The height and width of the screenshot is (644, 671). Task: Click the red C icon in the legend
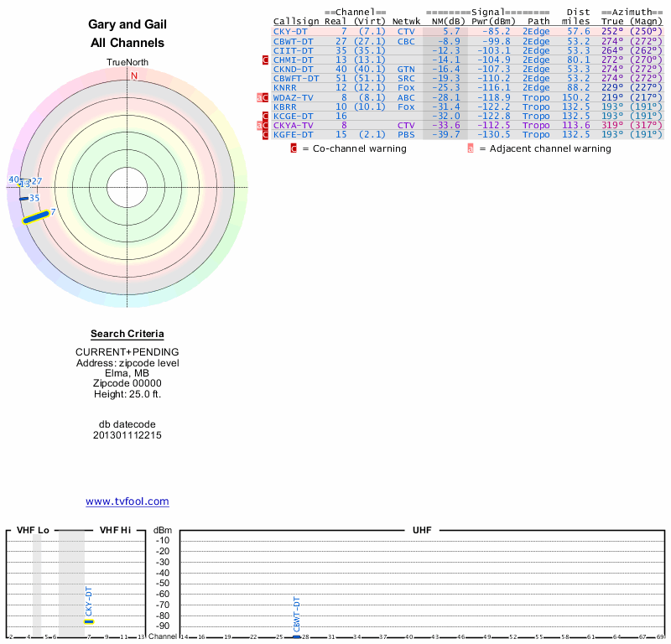click(294, 148)
